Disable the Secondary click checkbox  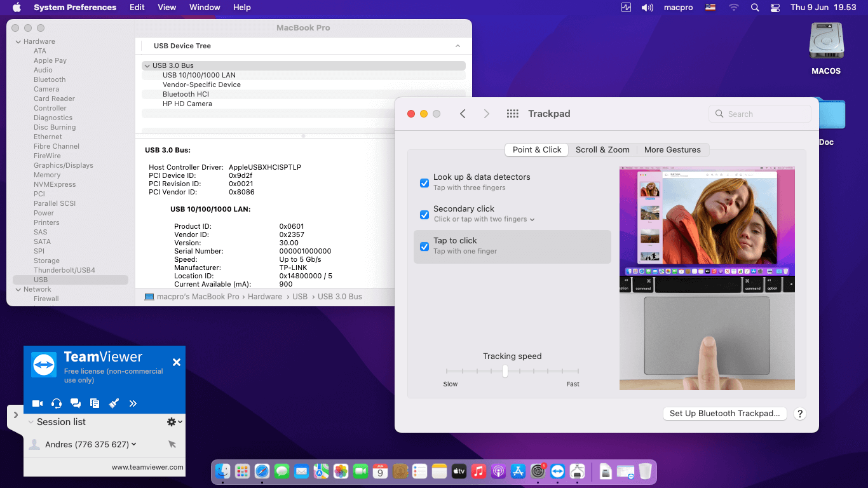(x=424, y=215)
